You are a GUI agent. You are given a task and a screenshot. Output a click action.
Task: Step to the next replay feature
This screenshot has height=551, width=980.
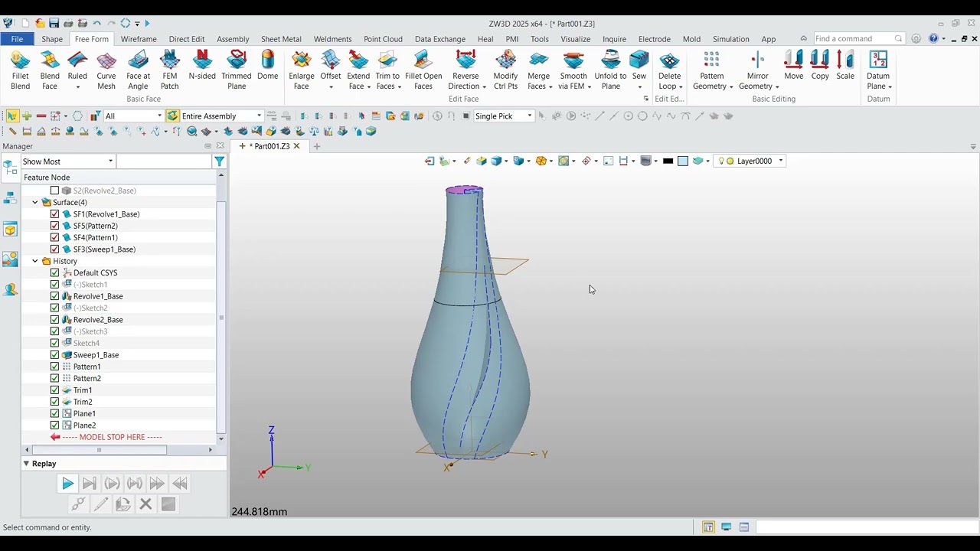90,484
